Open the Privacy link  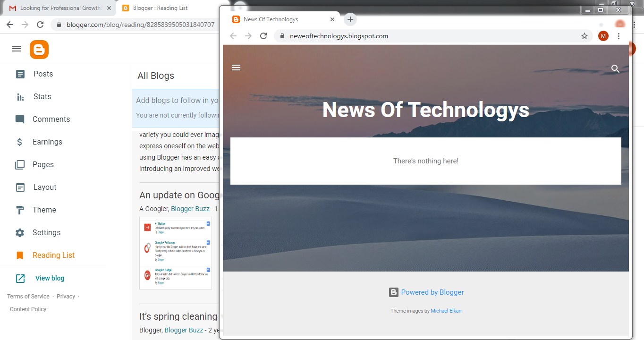(66, 297)
